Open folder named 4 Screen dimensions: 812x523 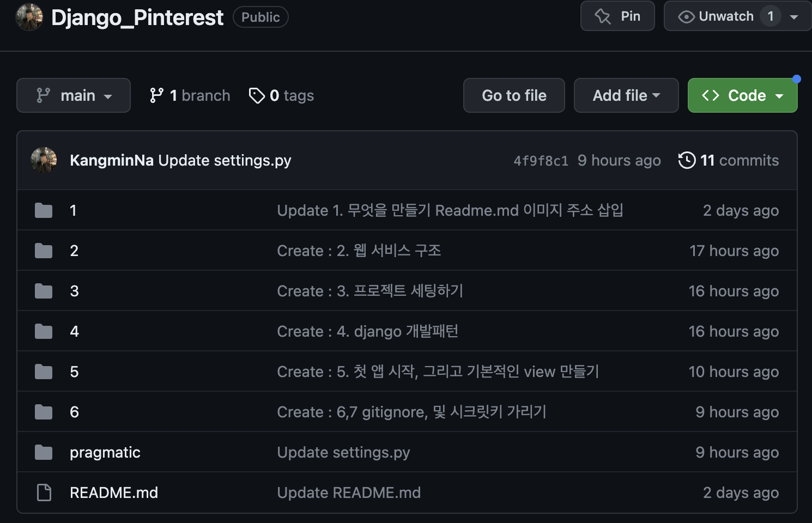(74, 331)
